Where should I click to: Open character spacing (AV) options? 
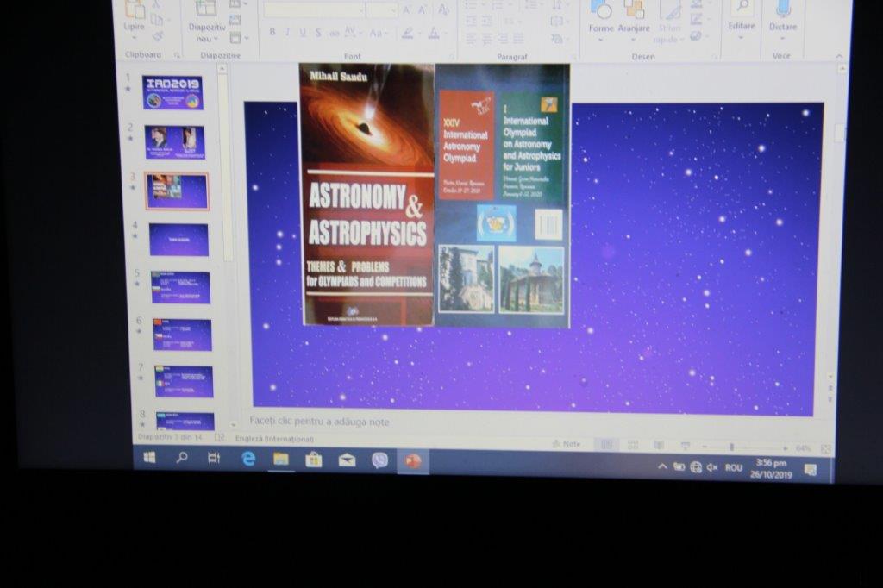point(352,34)
